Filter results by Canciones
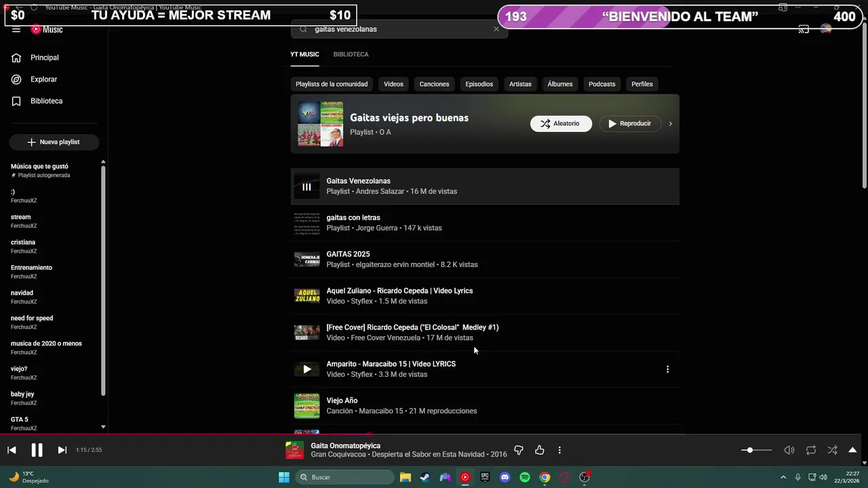The width and height of the screenshot is (868, 488). (x=434, y=84)
